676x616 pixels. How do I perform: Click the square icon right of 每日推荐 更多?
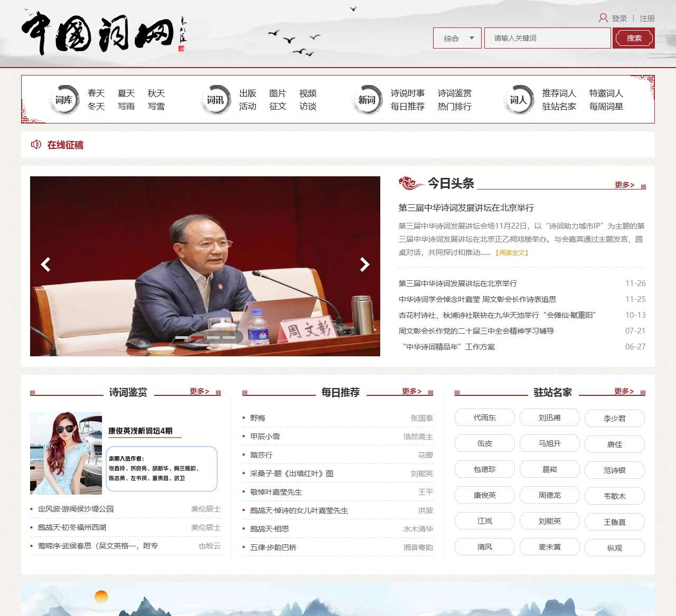coord(430,393)
